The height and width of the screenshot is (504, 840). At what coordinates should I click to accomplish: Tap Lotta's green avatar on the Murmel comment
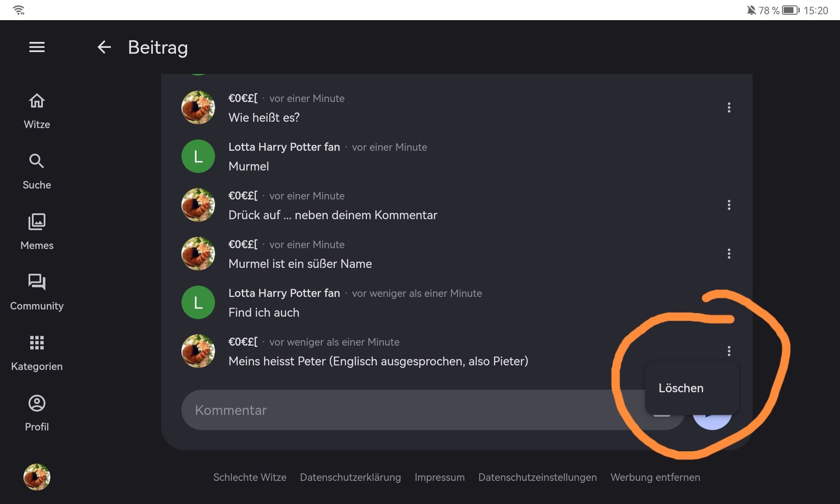point(198,156)
